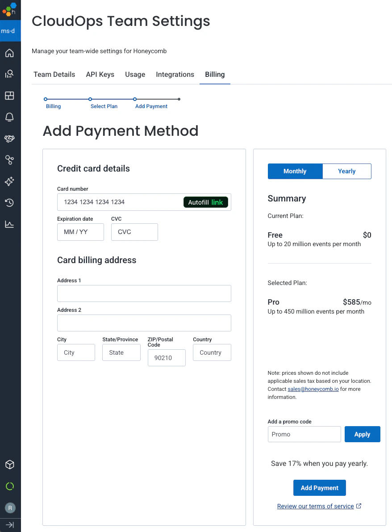The height and width of the screenshot is (532, 392).
Task: Select the handshake collaboration sidebar icon
Action: pyautogui.click(x=10, y=138)
